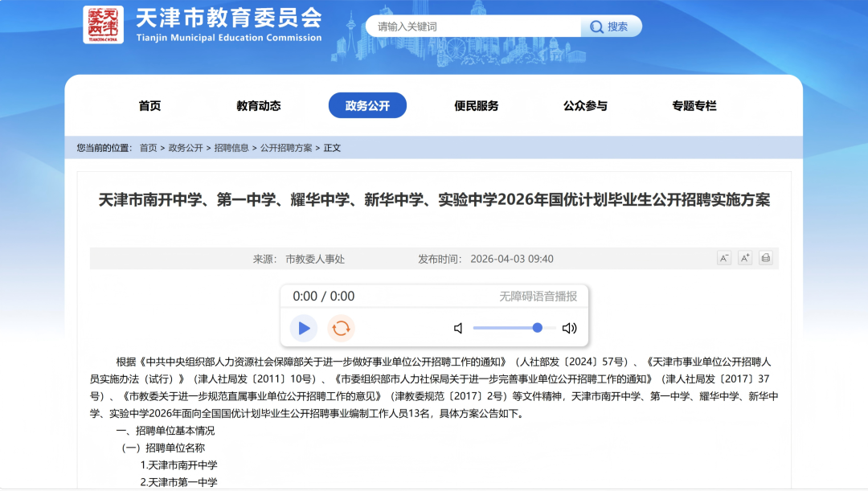Open the 教育动态 navigation tab

point(258,106)
